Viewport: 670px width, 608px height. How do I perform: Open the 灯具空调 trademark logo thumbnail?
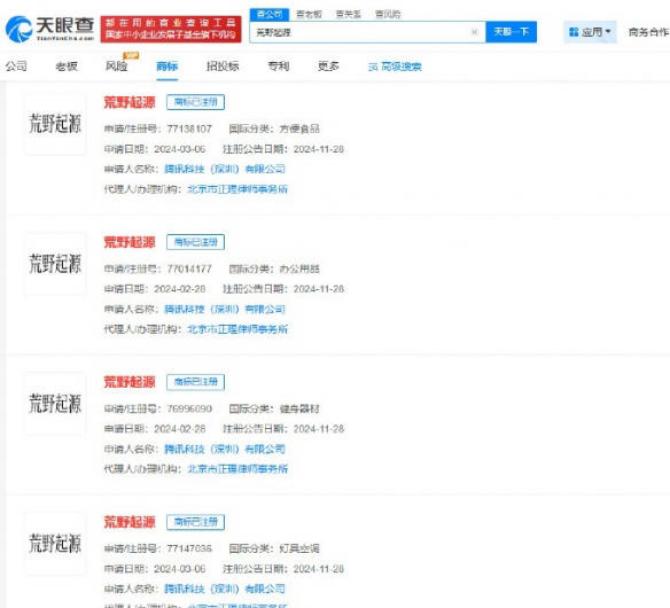[x=54, y=543]
